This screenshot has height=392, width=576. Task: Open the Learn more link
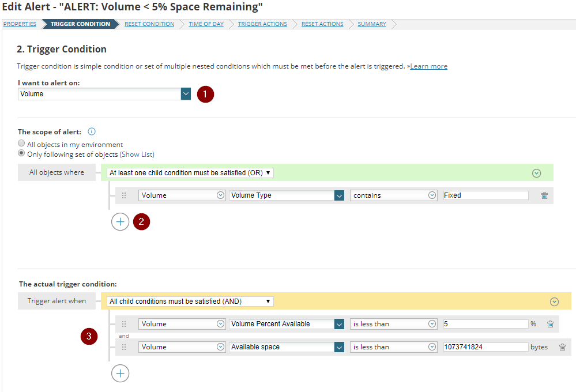pos(428,66)
